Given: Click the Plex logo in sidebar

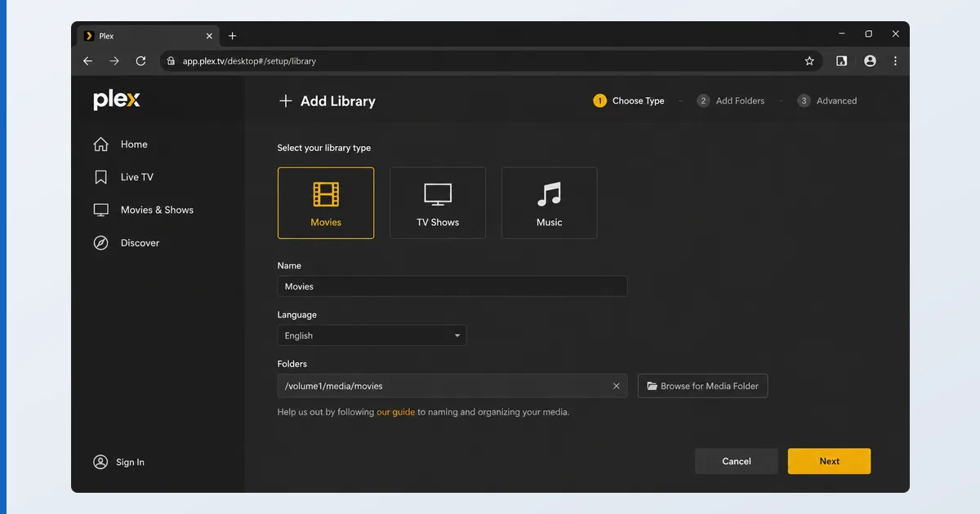Looking at the screenshot, I should pos(117,100).
